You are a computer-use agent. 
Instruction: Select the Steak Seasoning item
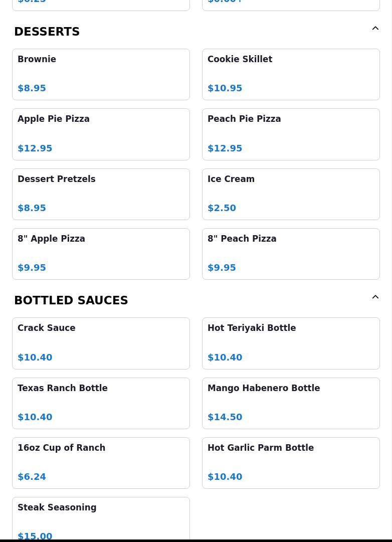pyautogui.click(x=101, y=519)
